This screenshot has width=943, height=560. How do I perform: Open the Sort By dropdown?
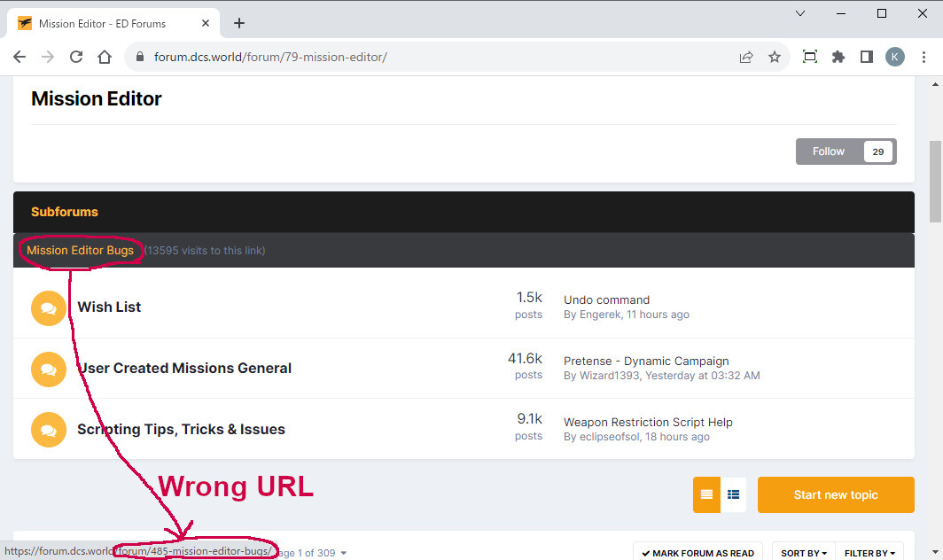coord(804,553)
